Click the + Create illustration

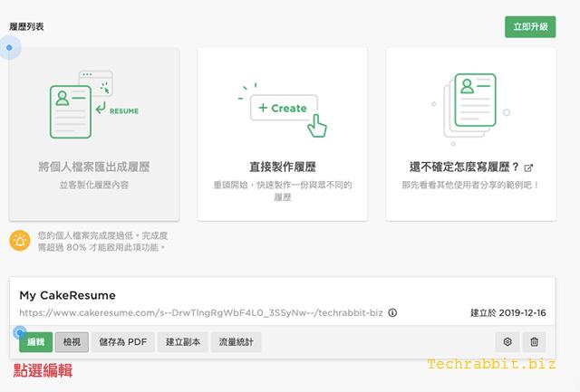tap(284, 109)
